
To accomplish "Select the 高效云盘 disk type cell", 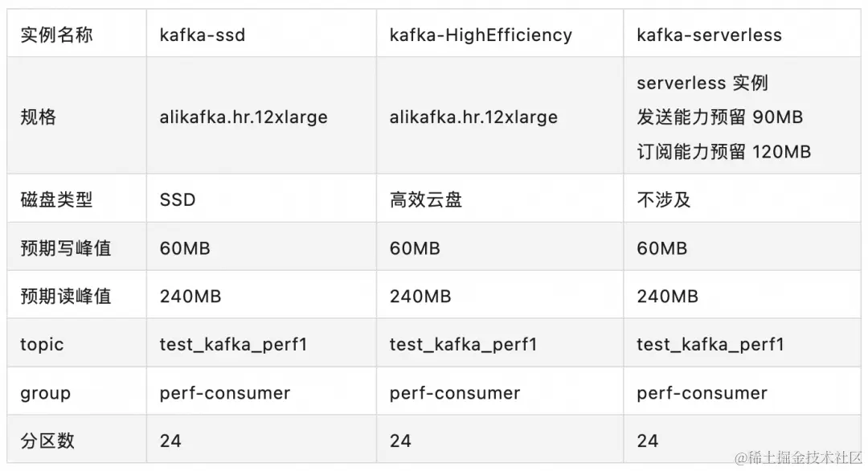I will [x=426, y=199].
